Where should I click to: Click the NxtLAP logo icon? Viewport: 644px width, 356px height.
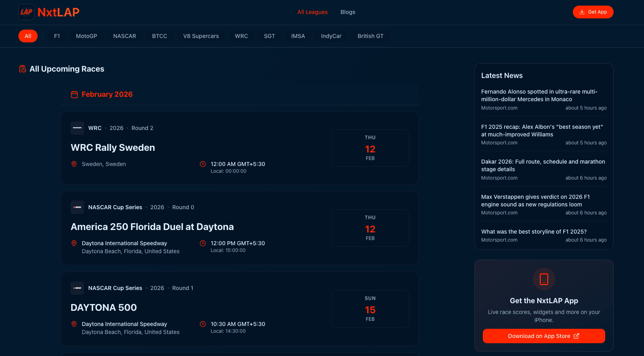tap(26, 12)
